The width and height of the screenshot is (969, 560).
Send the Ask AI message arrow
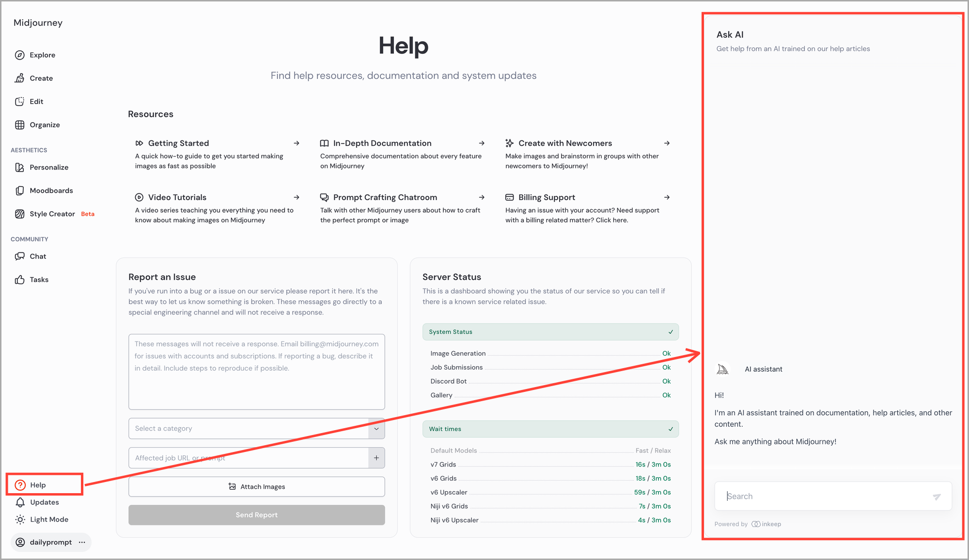click(x=937, y=497)
